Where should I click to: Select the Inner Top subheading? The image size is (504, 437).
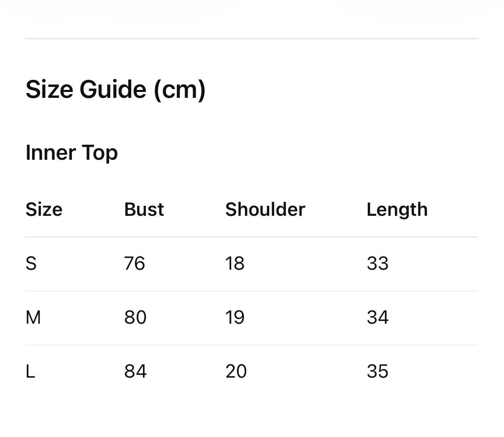(71, 152)
